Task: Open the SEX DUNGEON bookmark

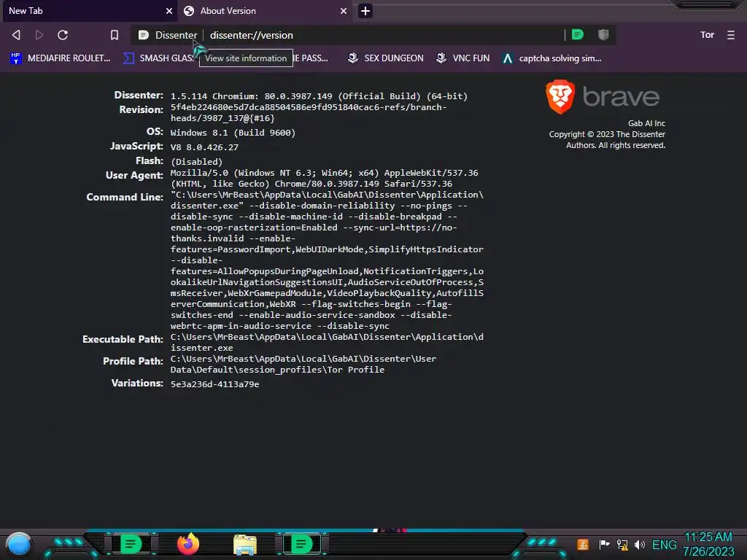Action: pos(385,58)
